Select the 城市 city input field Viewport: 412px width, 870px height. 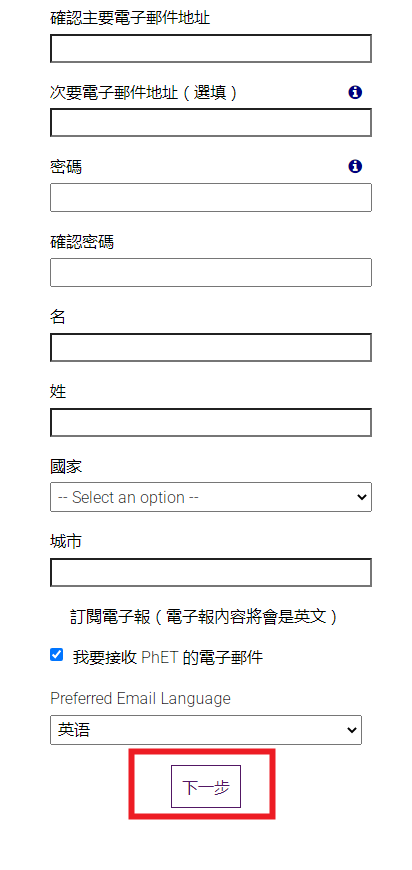tap(211, 572)
